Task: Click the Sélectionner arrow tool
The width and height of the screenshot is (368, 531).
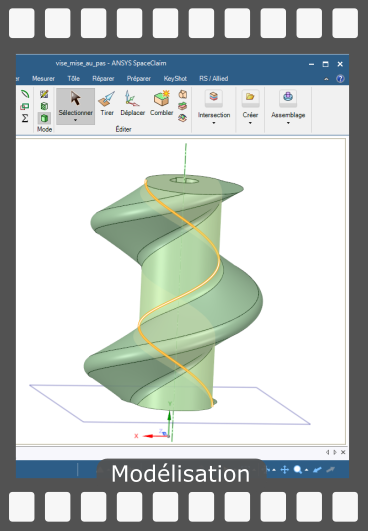Action: (75, 106)
